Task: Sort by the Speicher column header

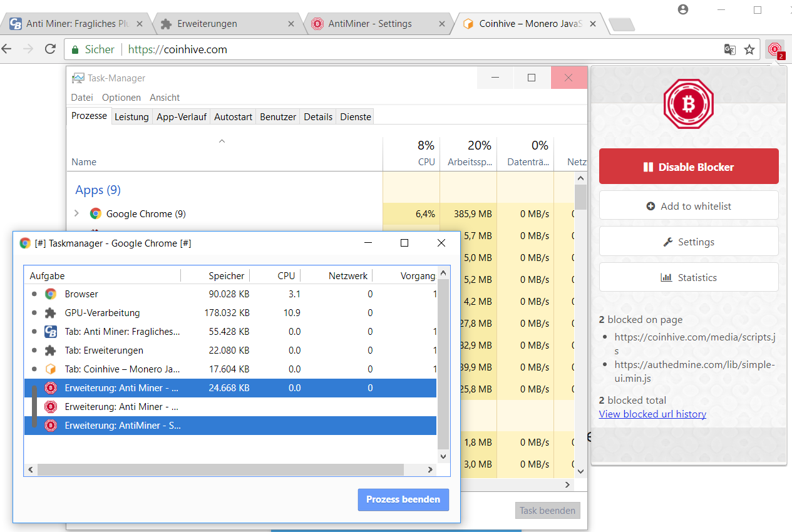Action: (215, 275)
